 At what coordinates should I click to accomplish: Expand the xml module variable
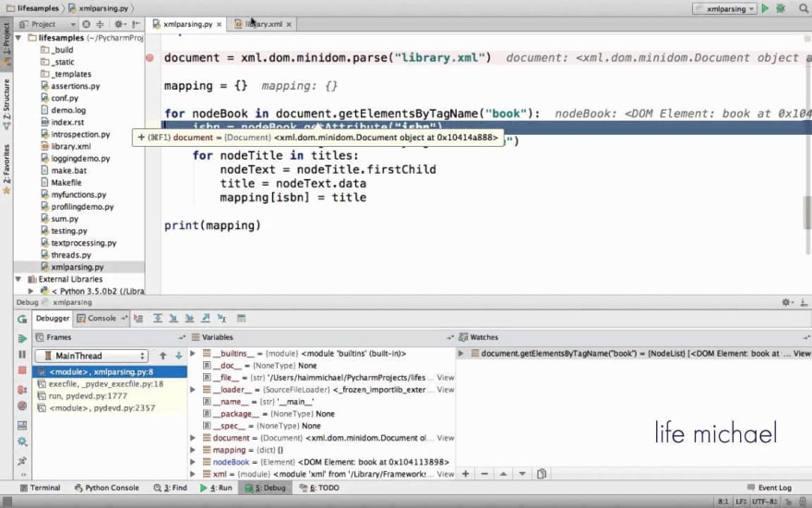coord(193,474)
